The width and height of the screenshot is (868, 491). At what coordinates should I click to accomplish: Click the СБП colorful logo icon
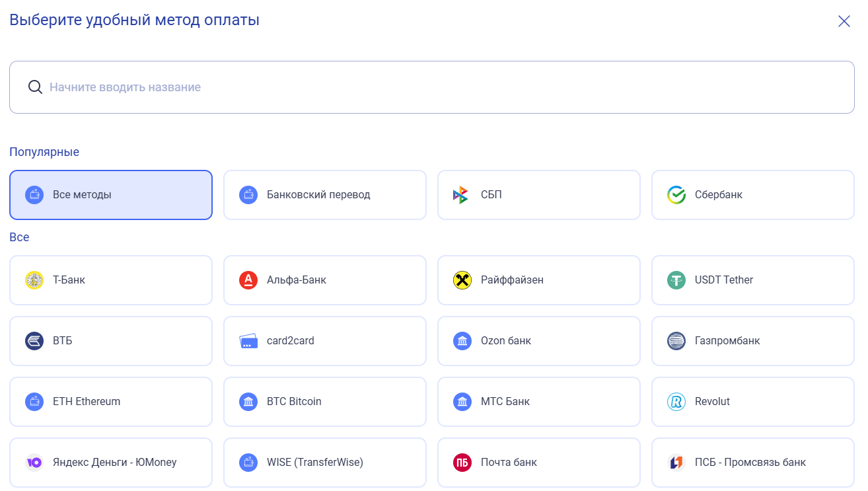pyautogui.click(x=460, y=195)
